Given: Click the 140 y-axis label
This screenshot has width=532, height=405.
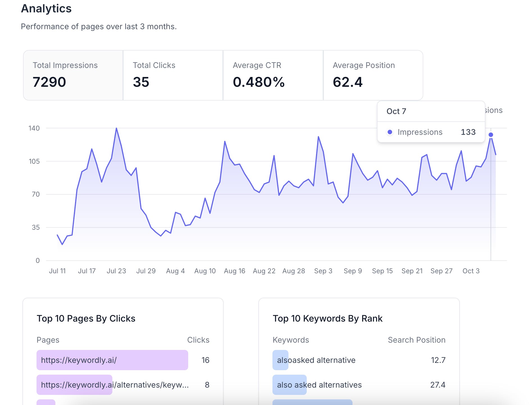Looking at the screenshot, I should 34,128.
